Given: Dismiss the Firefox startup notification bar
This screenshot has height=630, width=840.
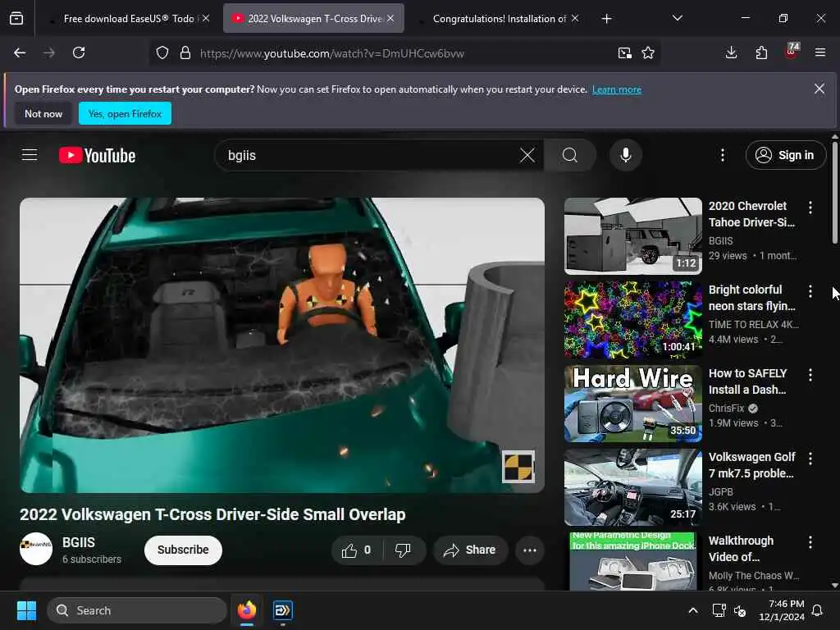Looking at the screenshot, I should (819, 89).
